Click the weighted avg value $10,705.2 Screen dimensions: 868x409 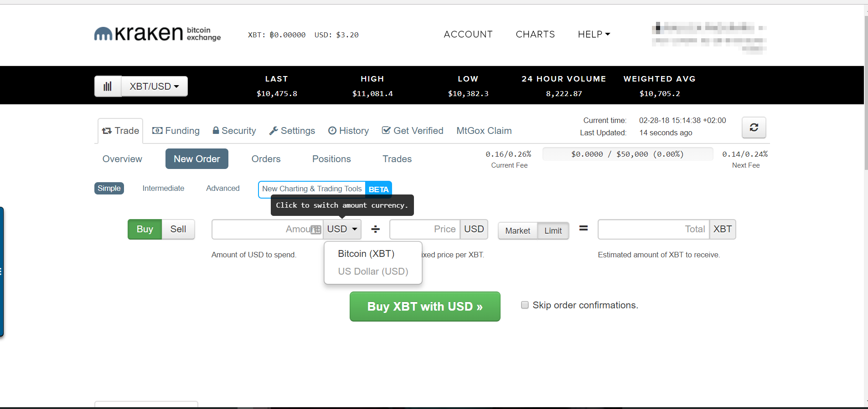pos(660,93)
